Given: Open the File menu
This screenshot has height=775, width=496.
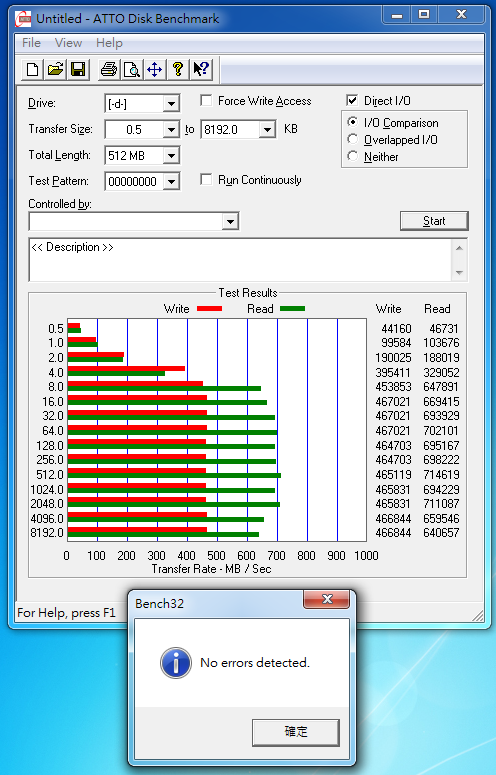Looking at the screenshot, I should click(31, 43).
